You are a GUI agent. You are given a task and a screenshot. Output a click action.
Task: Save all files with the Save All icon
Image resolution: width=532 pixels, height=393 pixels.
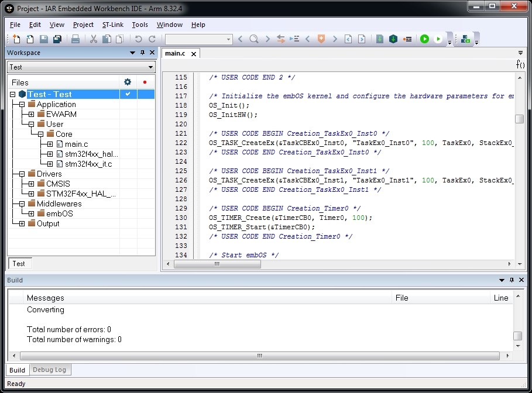(56, 39)
